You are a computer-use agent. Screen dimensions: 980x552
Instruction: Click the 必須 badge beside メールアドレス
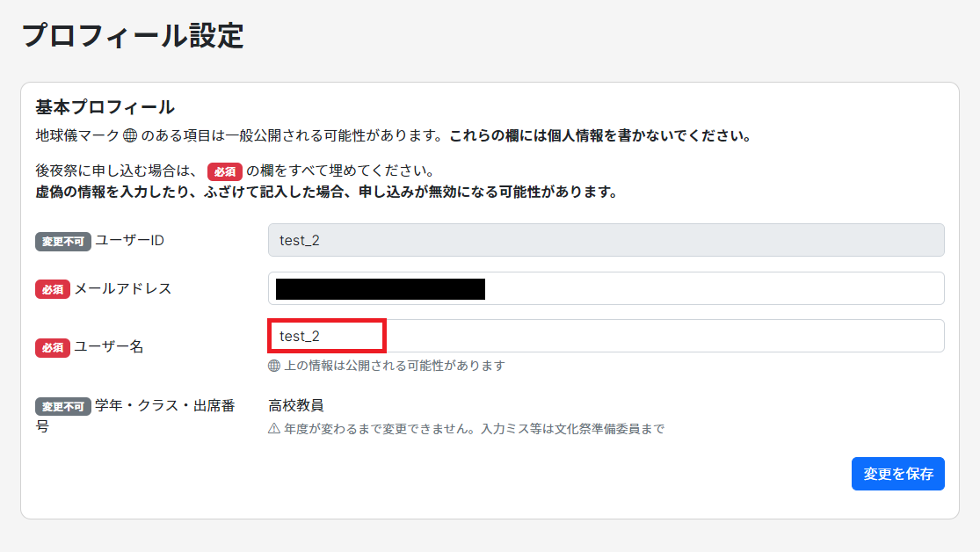(x=53, y=289)
